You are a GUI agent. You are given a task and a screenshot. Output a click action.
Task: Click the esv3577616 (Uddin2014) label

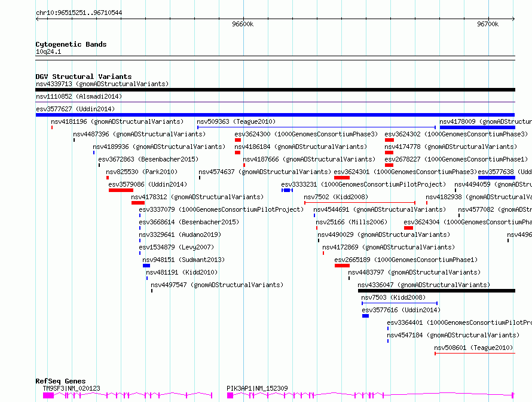click(401, 310)
